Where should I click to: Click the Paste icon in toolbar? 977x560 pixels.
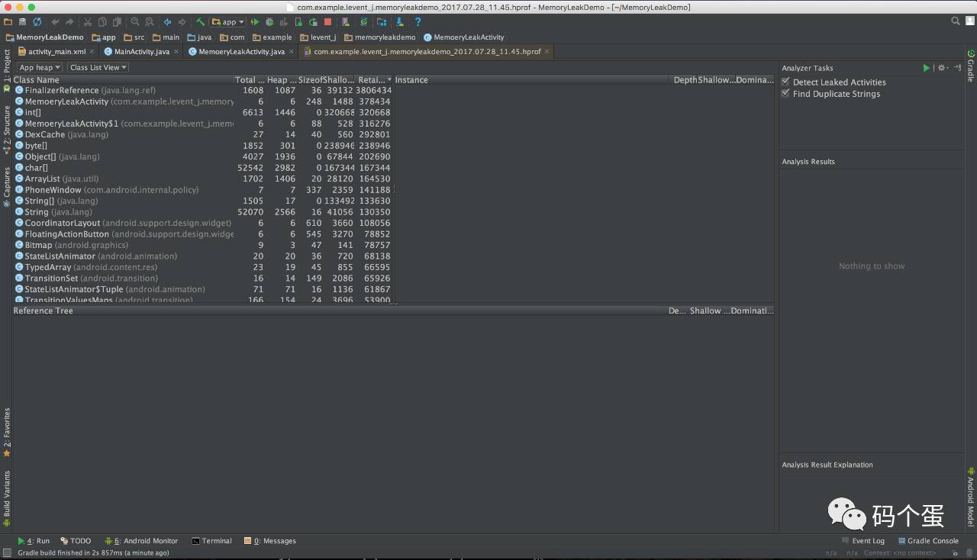(117, 22)
